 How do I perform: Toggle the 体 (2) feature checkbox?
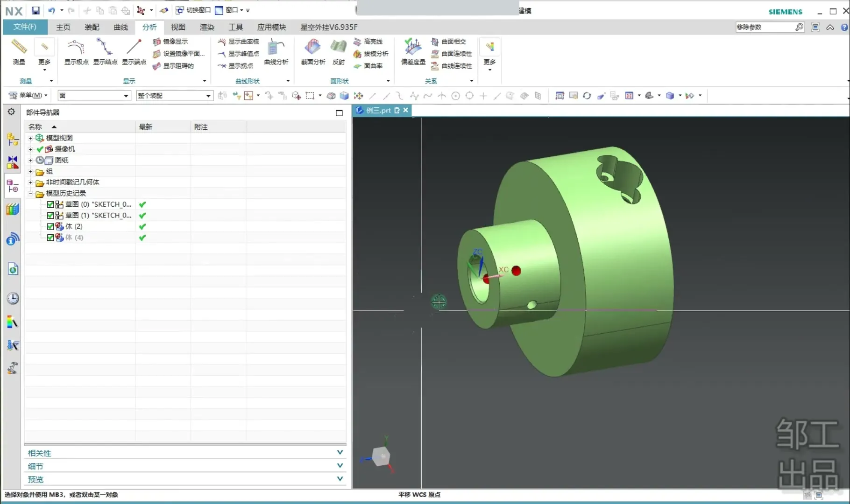pos(50,226)
